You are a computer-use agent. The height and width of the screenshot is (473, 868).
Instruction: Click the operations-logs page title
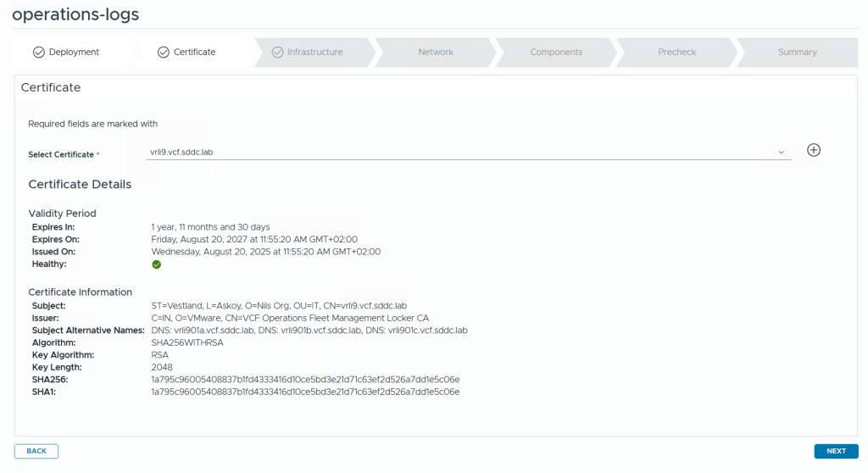coord(75,14)
